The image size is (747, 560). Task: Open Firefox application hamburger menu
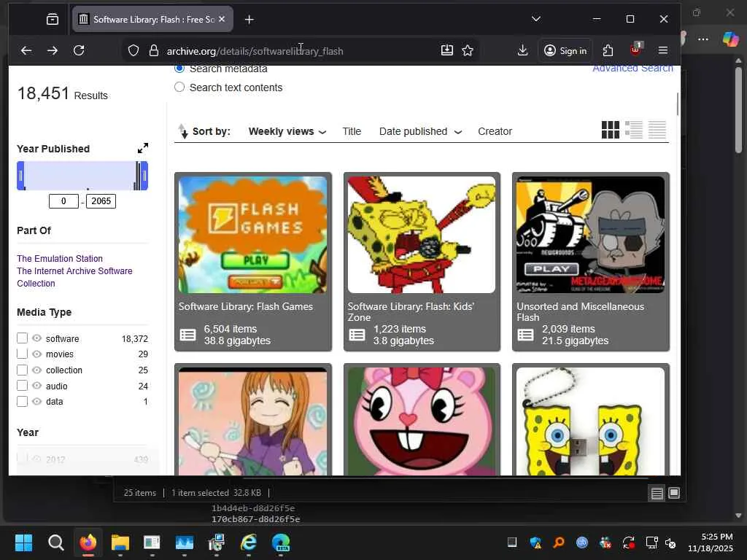coord(662,50)
